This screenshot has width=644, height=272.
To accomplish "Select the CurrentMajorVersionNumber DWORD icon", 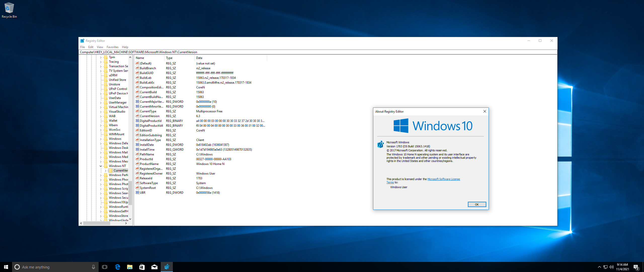I will [x=137, y=101].
